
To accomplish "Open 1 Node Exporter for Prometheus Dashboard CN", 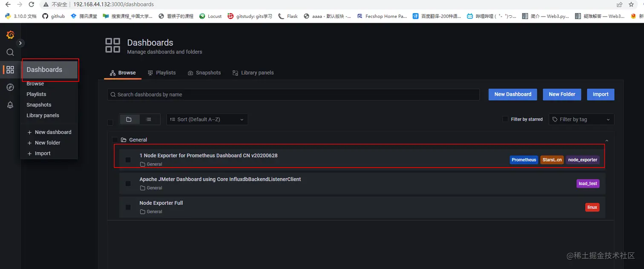I will 208,156.
